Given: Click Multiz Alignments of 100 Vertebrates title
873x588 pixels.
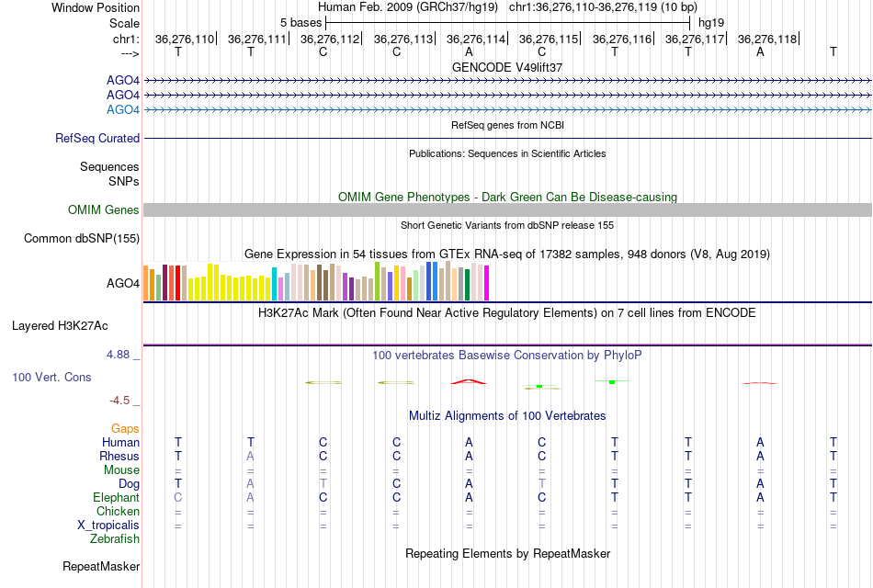Looking at the screenshot, I should 507,416.
